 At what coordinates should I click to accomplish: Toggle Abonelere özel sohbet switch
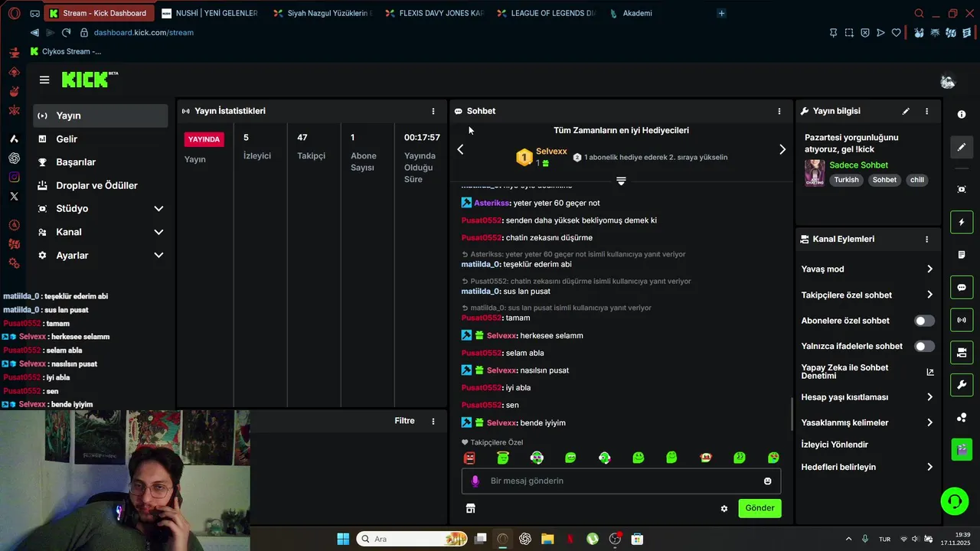pyautogui.click(x=924, y=321)
